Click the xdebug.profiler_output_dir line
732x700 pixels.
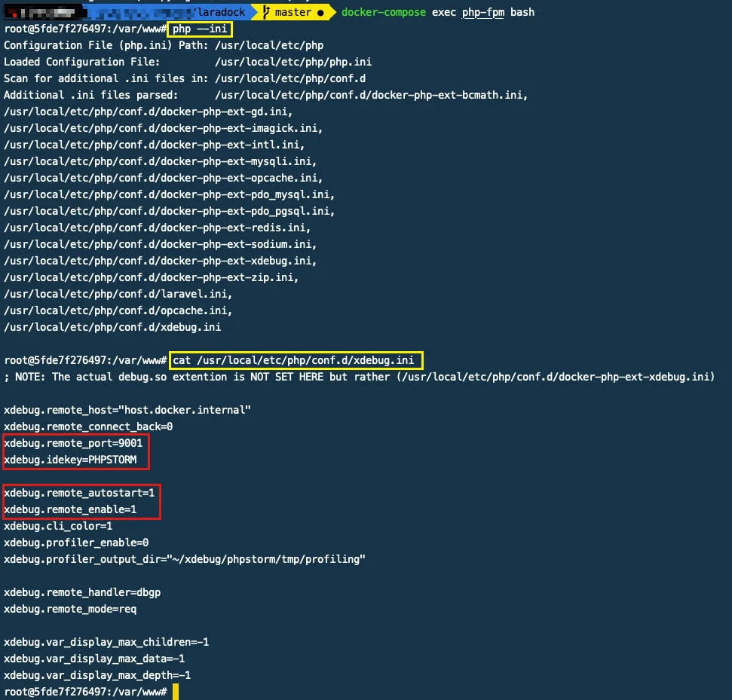[184, 559]
